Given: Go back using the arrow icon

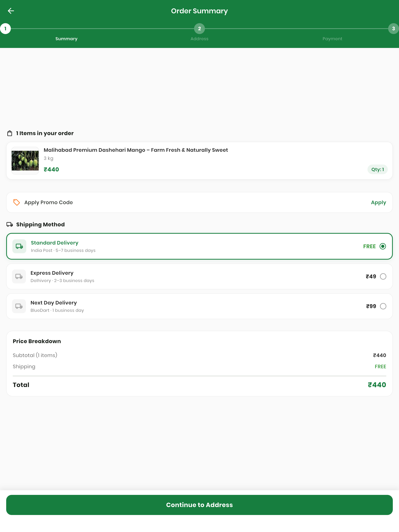Looking at the screenshot, I should (x=11, y=11).
